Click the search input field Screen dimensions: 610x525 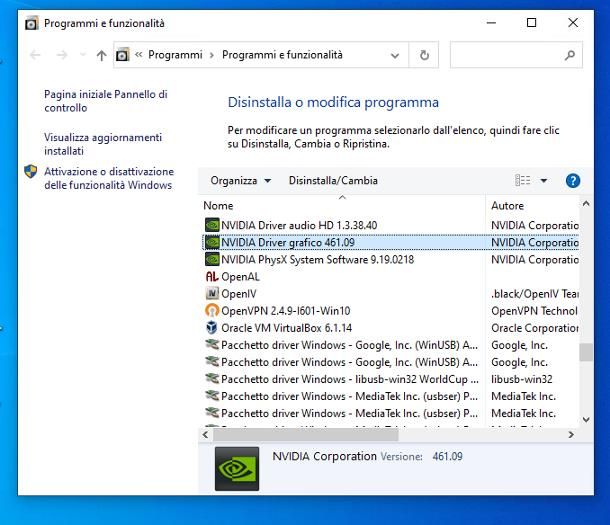coord(516,55)
